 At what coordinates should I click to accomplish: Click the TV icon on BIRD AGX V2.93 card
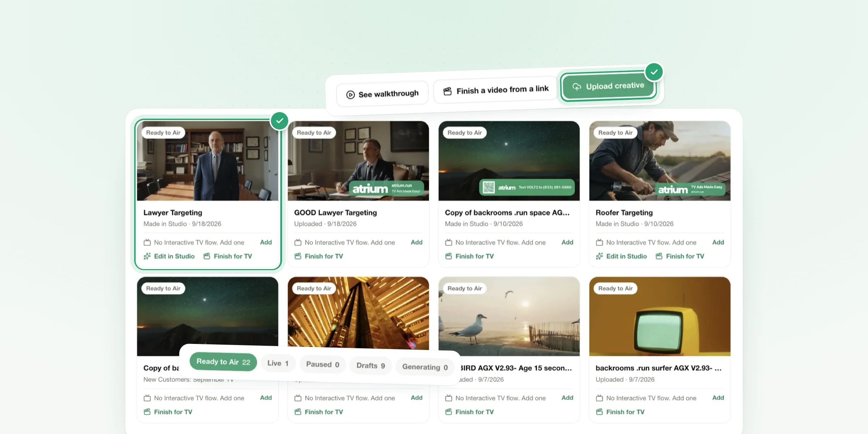449,398
